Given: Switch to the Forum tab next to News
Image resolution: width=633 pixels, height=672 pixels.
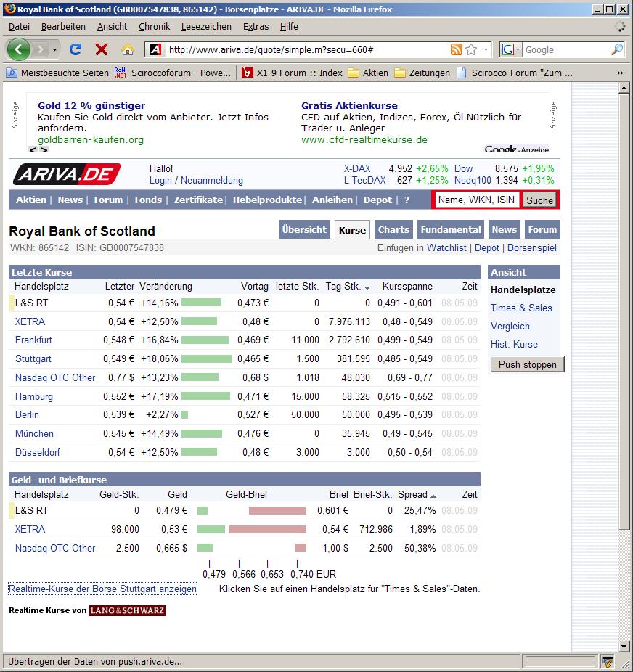Looking at the screenshot, I should (x=542, y=230).
